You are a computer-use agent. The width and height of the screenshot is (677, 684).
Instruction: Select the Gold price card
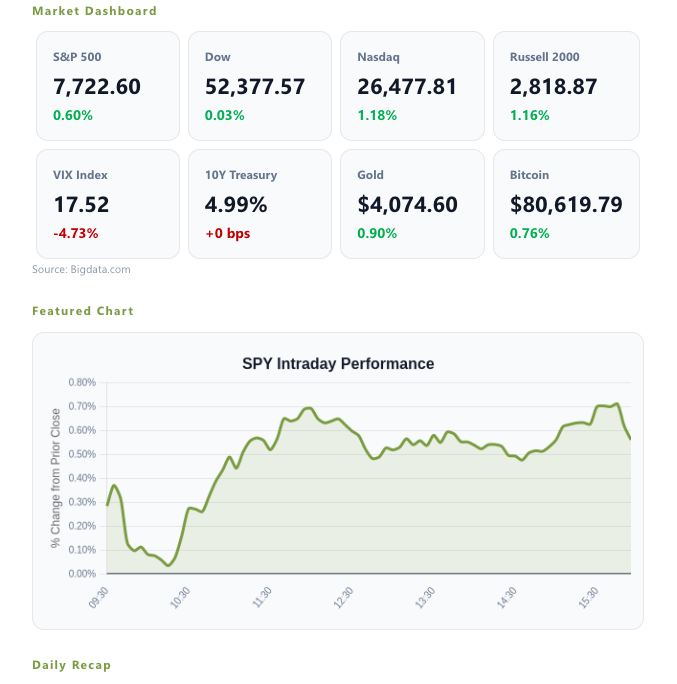point(412,204)
